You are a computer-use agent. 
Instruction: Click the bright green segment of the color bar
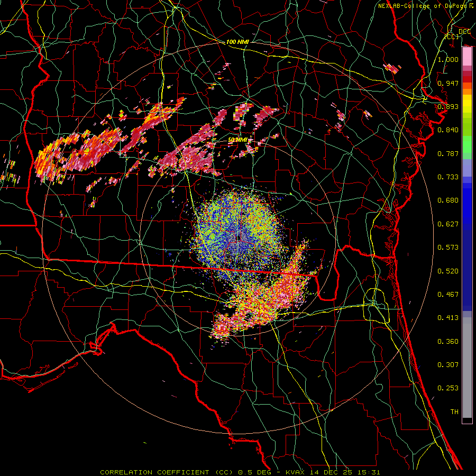[x=467, y=144]
